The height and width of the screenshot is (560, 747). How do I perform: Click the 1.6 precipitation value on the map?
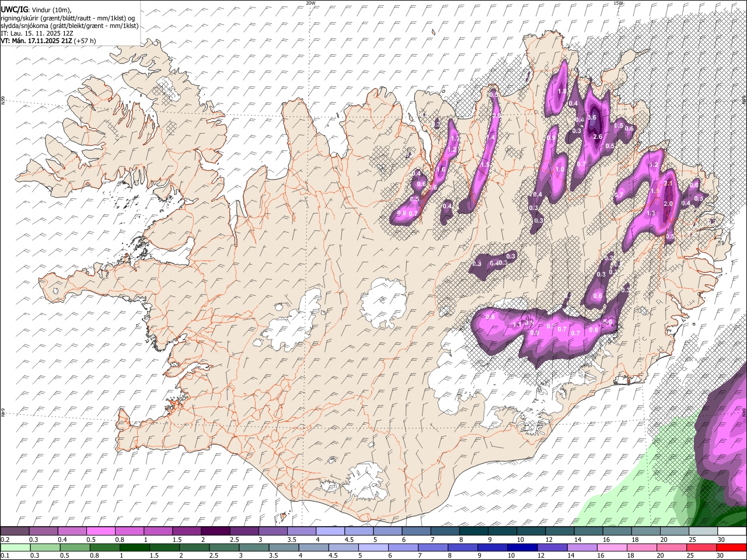(x=441, y=169)
